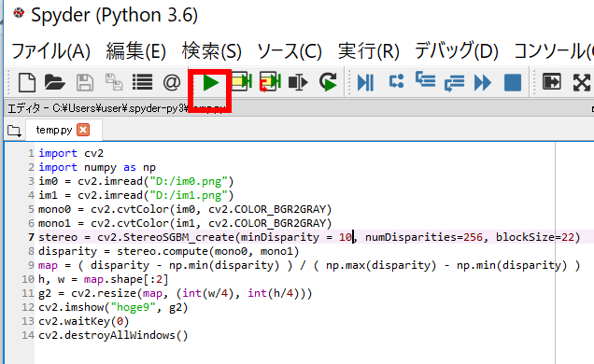Click 'np.max(disparity)' on line 9
594x364 pixels.
381,265
